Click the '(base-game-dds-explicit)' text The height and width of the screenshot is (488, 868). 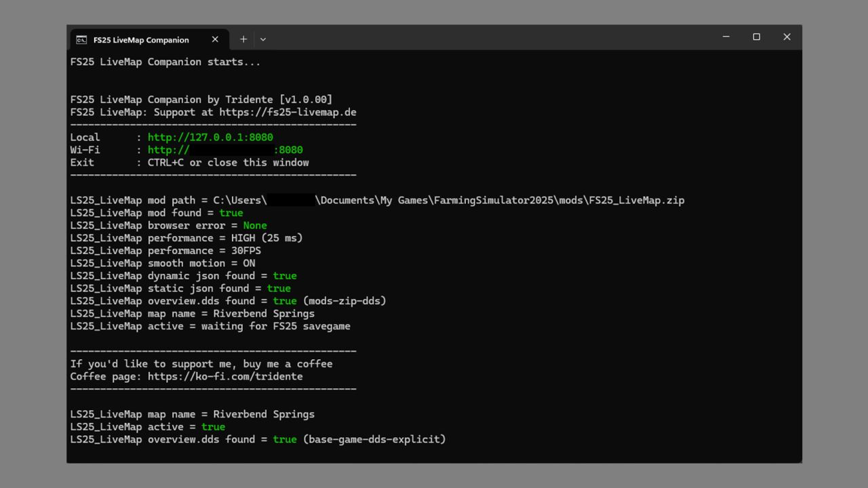coord(374,439)
